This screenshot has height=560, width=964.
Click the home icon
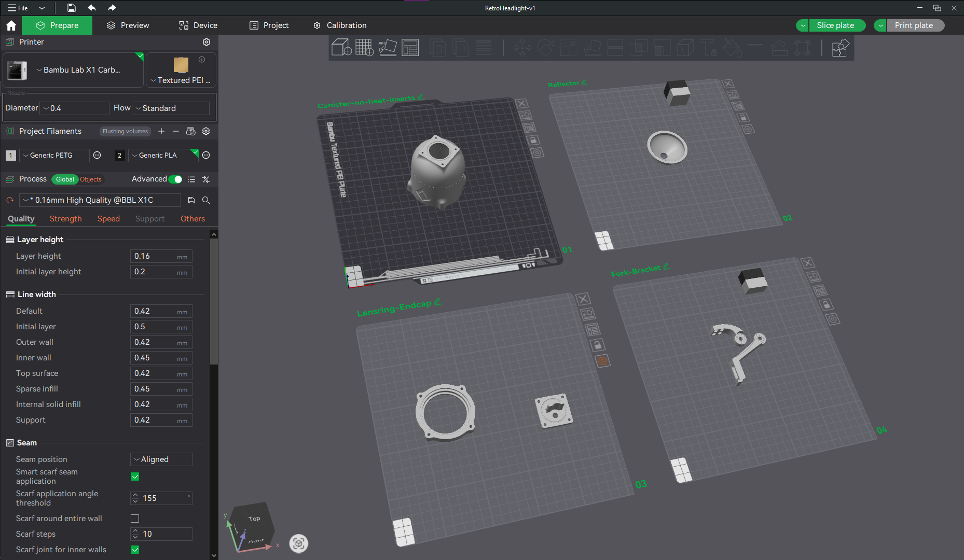click(x=11, y=25)
